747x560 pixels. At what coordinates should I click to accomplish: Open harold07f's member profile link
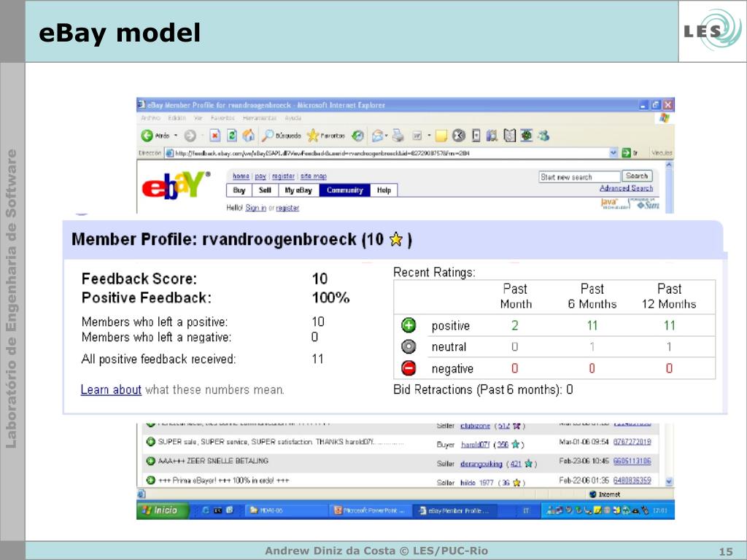coord(475,444)
